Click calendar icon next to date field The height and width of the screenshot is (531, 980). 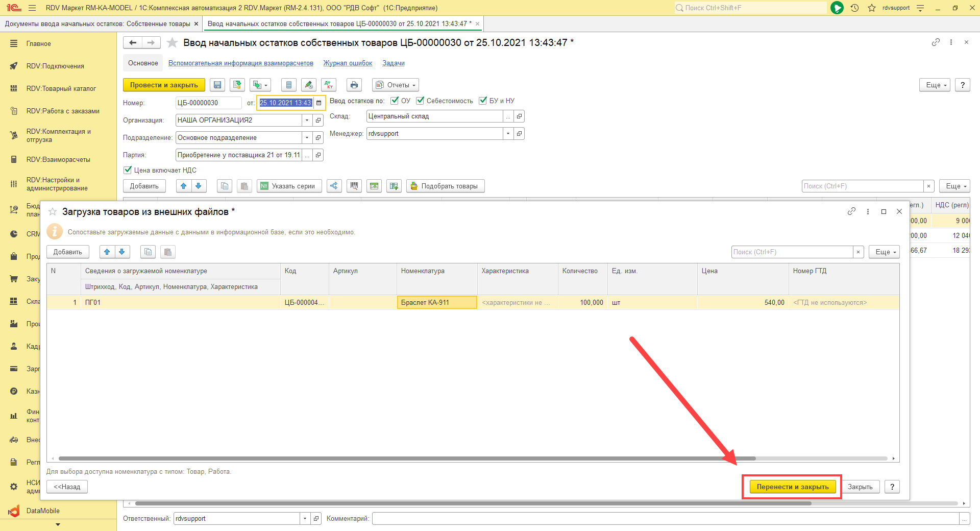pyautogui.click(x=319, y=103)
